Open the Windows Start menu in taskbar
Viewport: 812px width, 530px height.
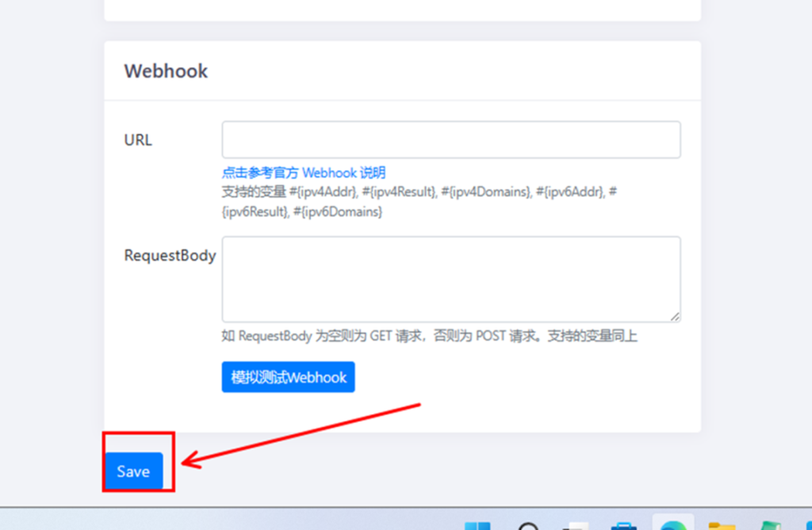[x=477, y=526]
